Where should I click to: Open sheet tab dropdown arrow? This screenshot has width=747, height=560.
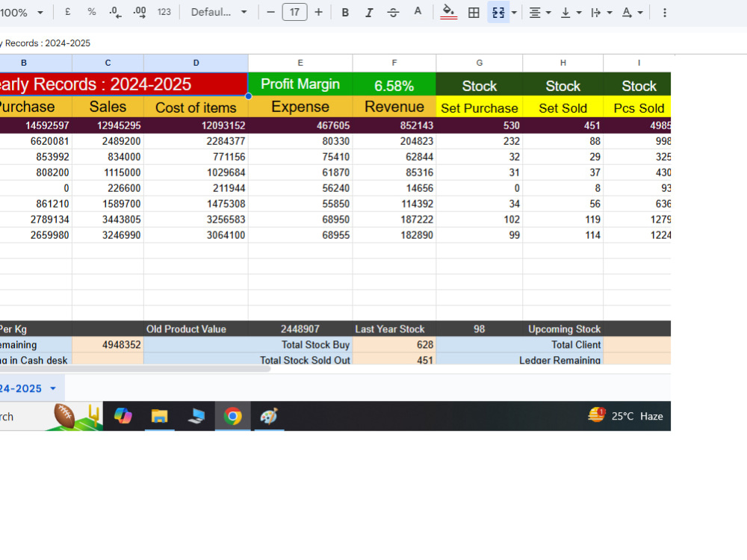click(53, 388)
